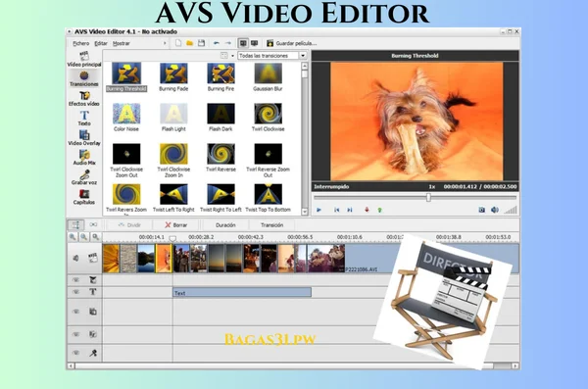This screenshot has width=588, height=389.
Task: Open project using the yellow folder icon
Action: (190, 43)
